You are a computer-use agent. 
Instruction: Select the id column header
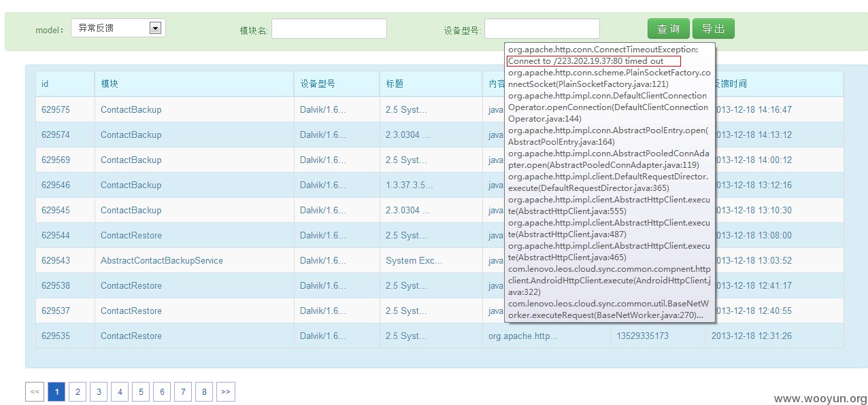[65, 84]
